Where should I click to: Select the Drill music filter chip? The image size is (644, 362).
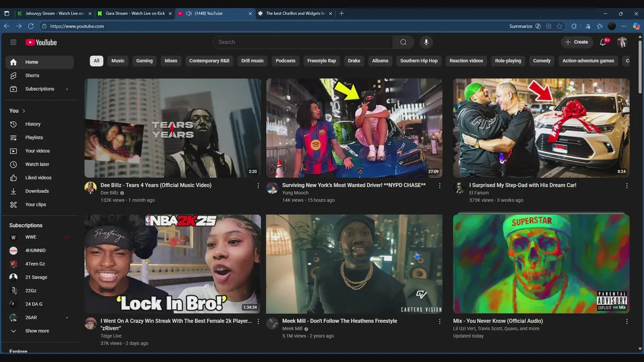(253, 61)
